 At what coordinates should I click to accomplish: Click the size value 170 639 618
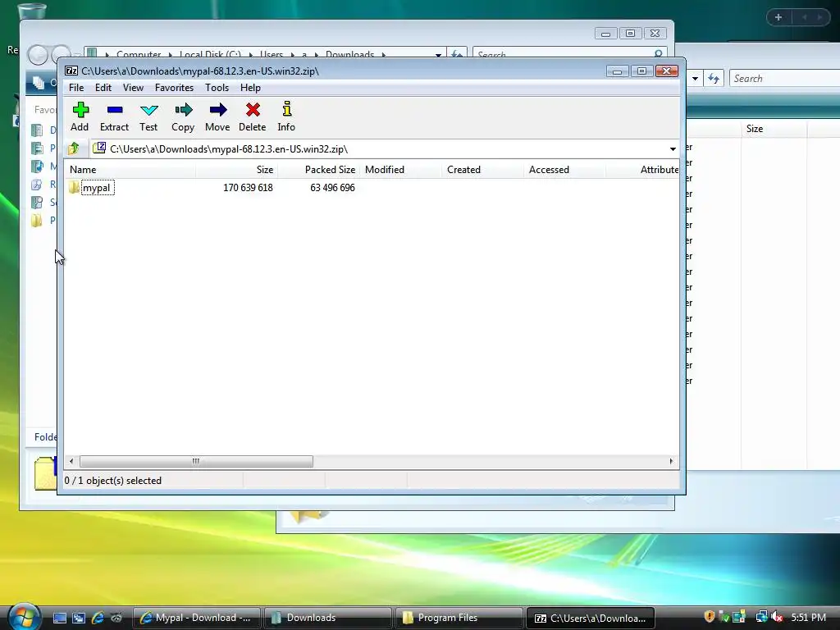click(248, 188)
